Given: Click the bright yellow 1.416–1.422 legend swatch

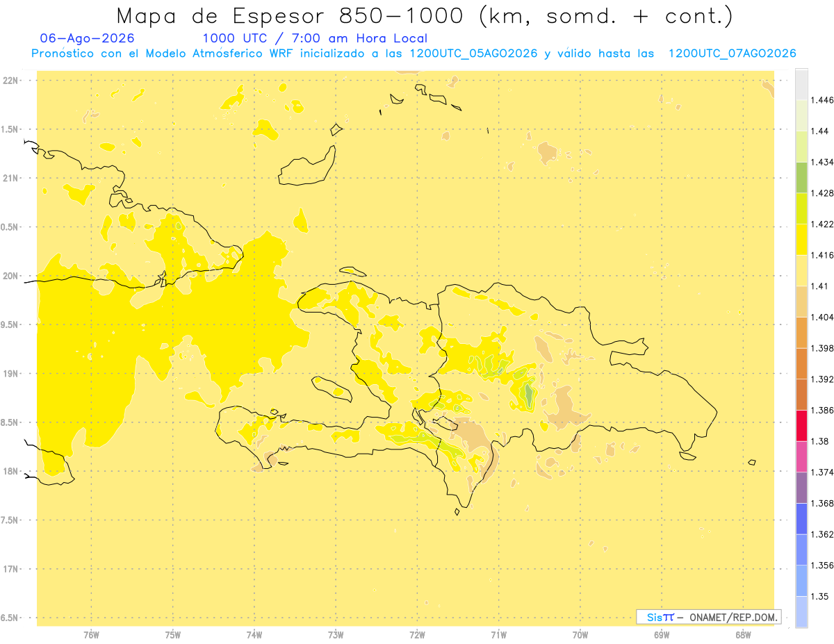Looking at the screenshot, I should click(801, 240).
